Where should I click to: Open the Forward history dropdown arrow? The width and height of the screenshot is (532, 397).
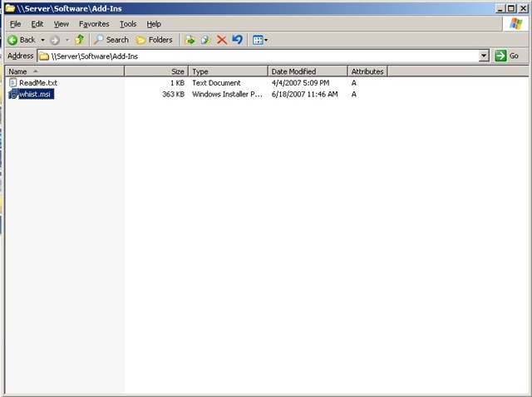coord(67,40)
